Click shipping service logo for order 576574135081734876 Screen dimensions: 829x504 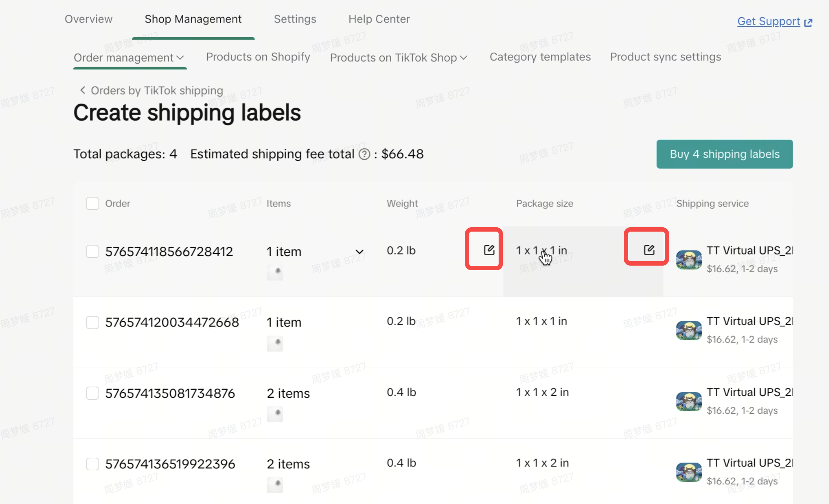pyautogui.click(x=688, y=401)
